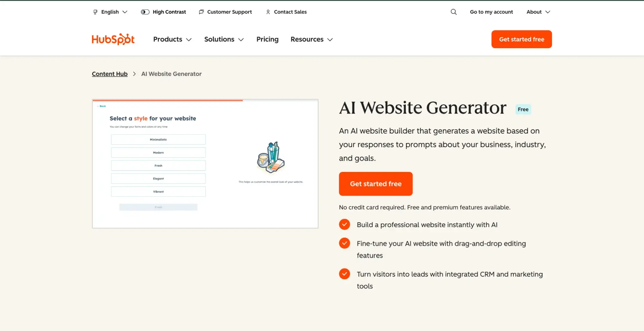Viewport: 644px width, 331px height.
Task: Click the orange progress bar in preview
Action: (x=168, y=100)
